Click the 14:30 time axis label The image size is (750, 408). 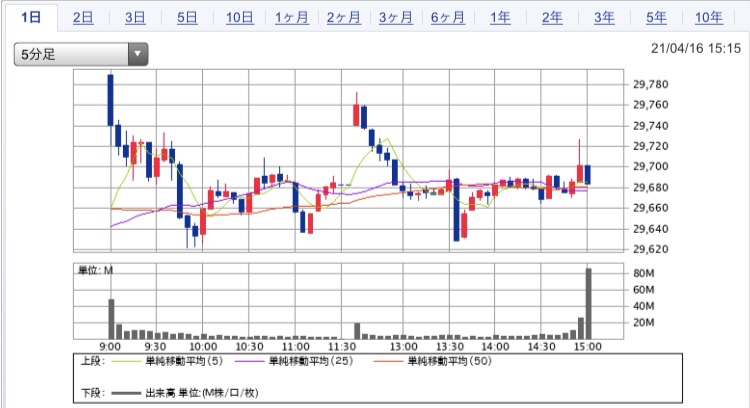(x=541, y=347)
